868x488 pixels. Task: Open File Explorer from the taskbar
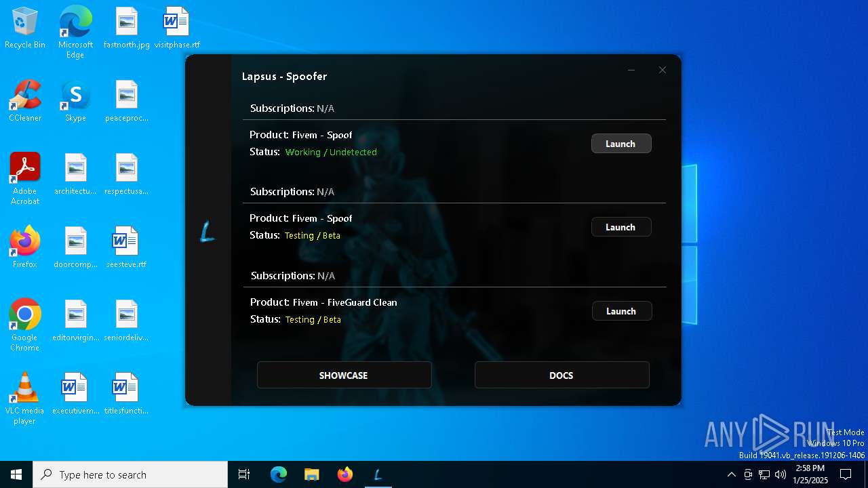(312, 474)
